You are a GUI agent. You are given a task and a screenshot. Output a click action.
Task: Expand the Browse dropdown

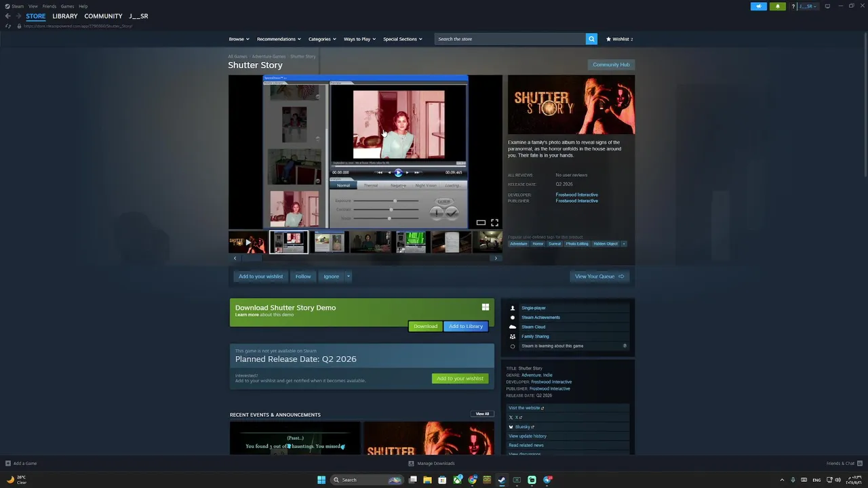(239, 39)
